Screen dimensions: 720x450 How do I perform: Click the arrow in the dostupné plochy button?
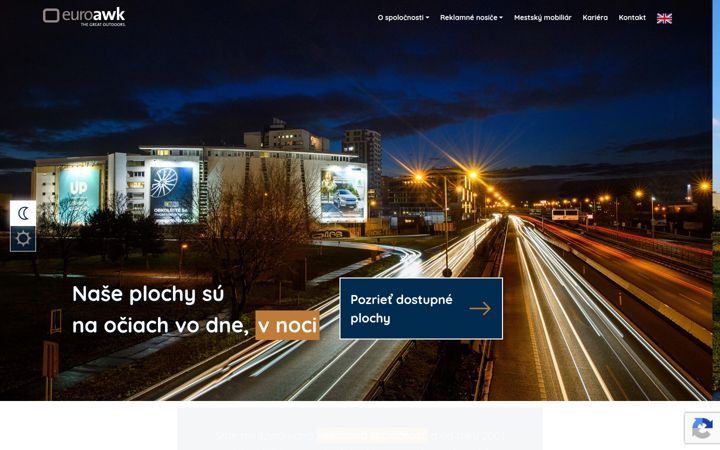pos(480,309)
